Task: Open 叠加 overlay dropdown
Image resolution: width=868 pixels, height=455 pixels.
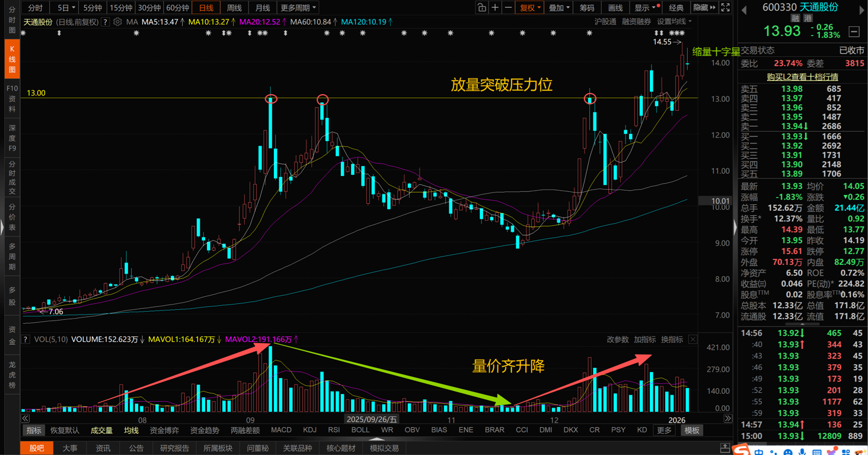Action: pos(559,8)
